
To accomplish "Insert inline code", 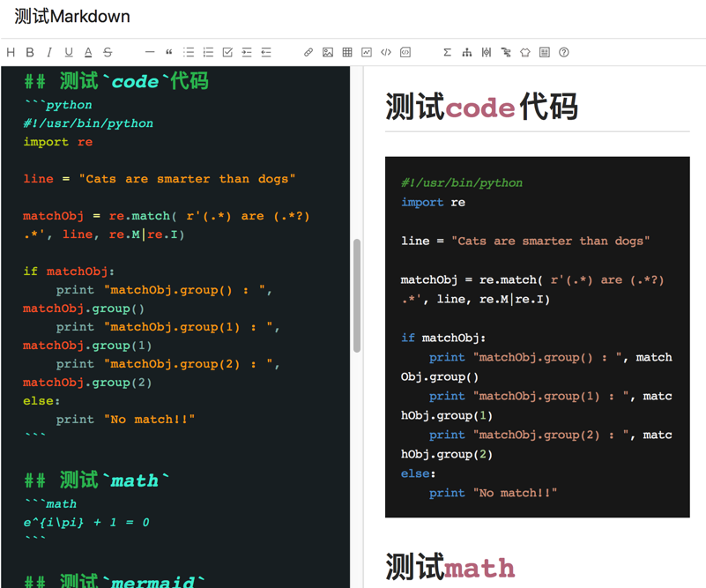I will (x=386, y=52).
